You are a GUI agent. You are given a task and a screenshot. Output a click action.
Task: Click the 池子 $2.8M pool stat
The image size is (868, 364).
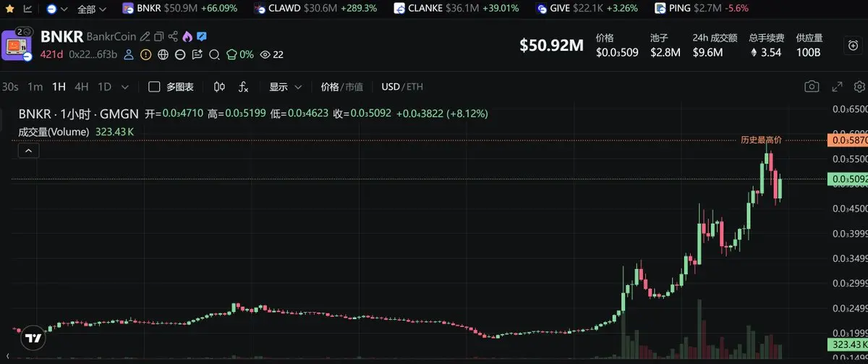[x=665, y=45]
